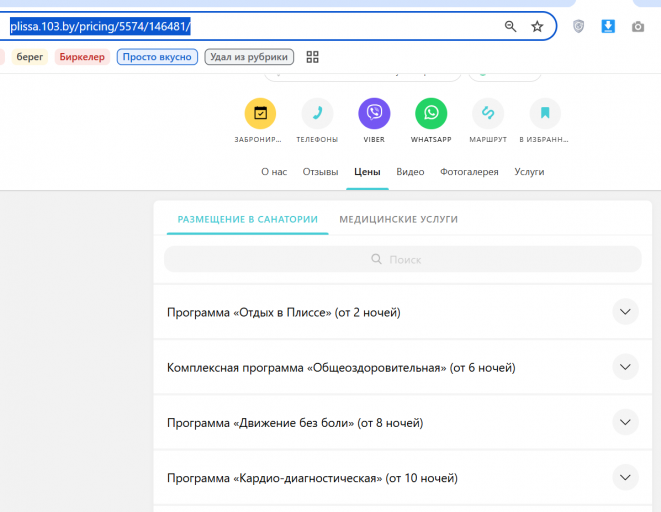This screenshot has height=512, width=661.
Task: Click the camera screenshot icon
Action: [x=638, y=27]
